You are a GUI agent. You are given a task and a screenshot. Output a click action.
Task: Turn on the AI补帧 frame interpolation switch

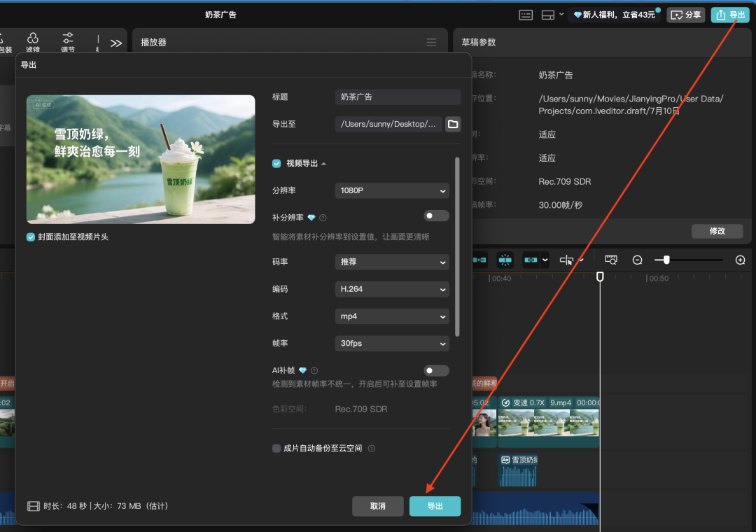pos(436,370)
